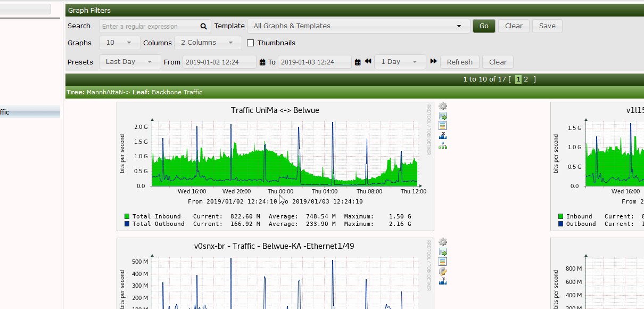
Task: Open calendar picker for To date
Action: [358, 62]
